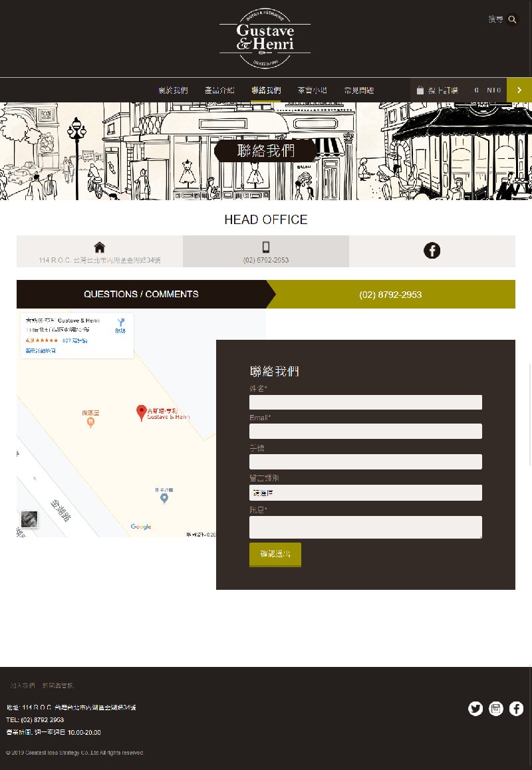
Task: Switch to satellite view thumbnail on map
Action: [x=29, y=519]
